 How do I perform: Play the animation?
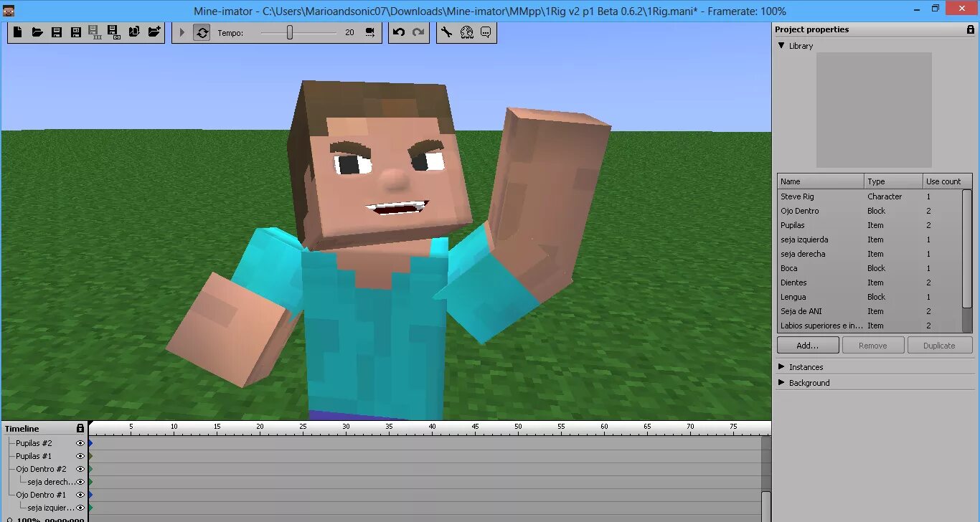click(182, 32)
